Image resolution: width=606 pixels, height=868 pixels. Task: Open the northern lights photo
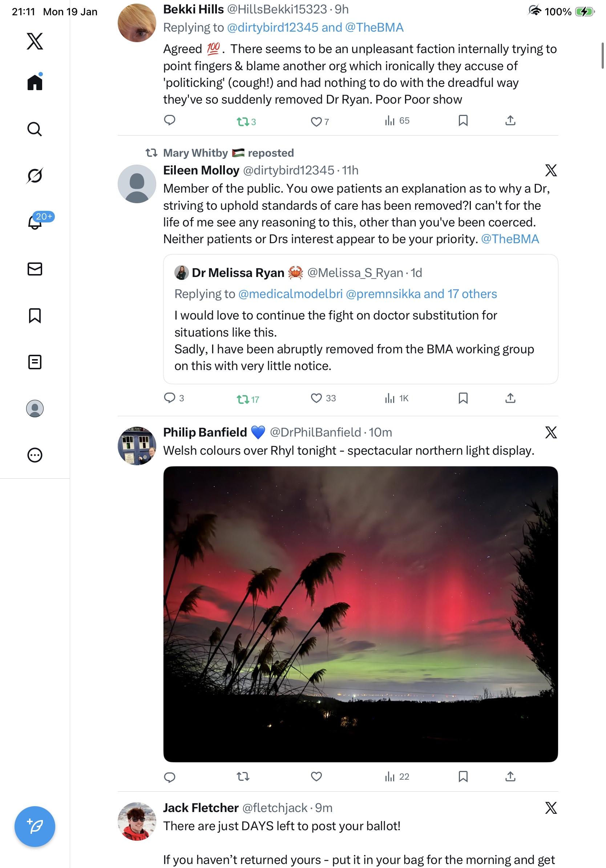(360, 614)
